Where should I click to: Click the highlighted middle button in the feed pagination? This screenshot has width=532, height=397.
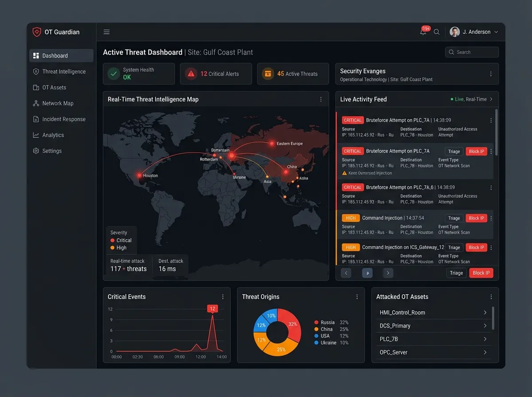(367, 273)
